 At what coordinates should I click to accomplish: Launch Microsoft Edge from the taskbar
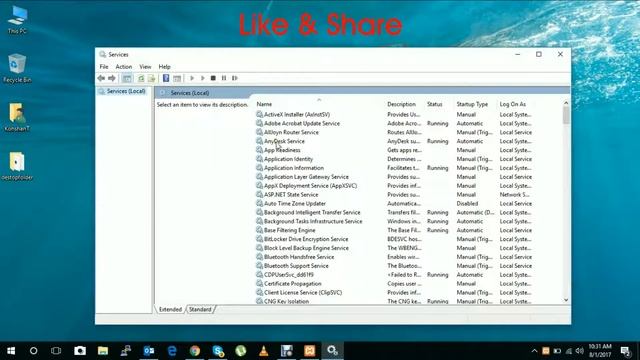tap(172, 351)
